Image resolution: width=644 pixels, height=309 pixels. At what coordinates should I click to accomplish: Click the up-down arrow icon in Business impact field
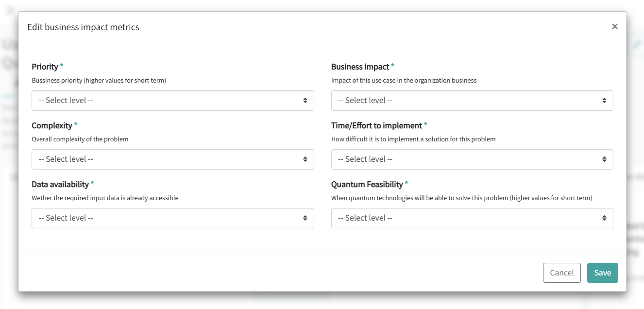pyautogui.click(x=604, y=101)
